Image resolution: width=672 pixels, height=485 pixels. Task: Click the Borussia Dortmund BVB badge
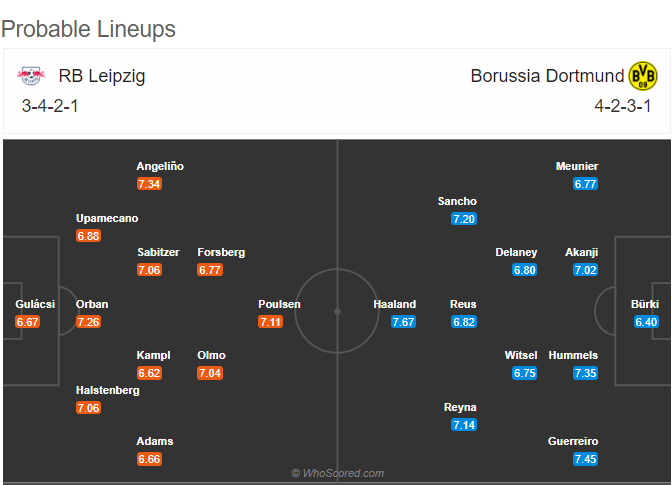click(642, 76)
